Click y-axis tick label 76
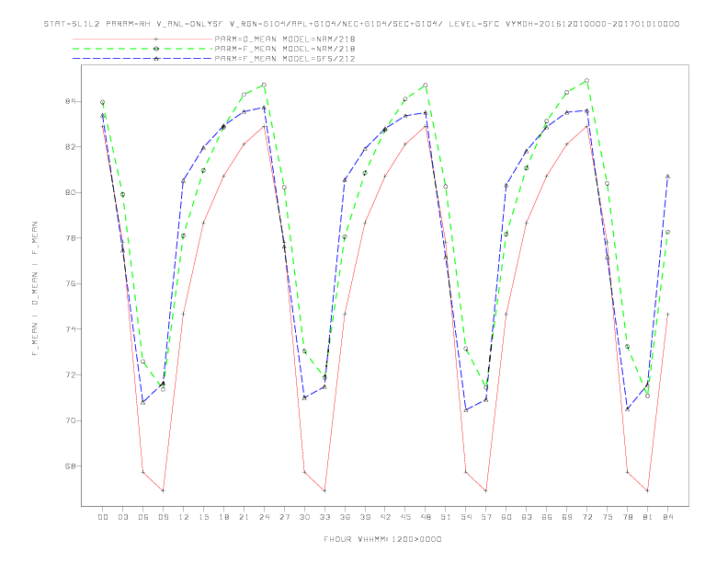The width and height of the screenshot is (728, 563). tap(69, 283)
